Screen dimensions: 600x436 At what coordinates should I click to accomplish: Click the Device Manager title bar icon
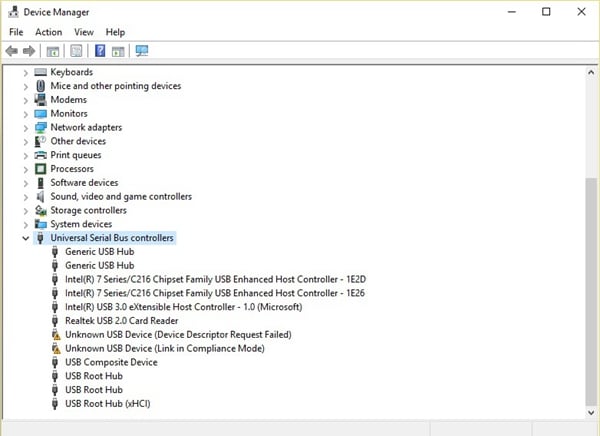pyautogui.click(x=13, y=12)
